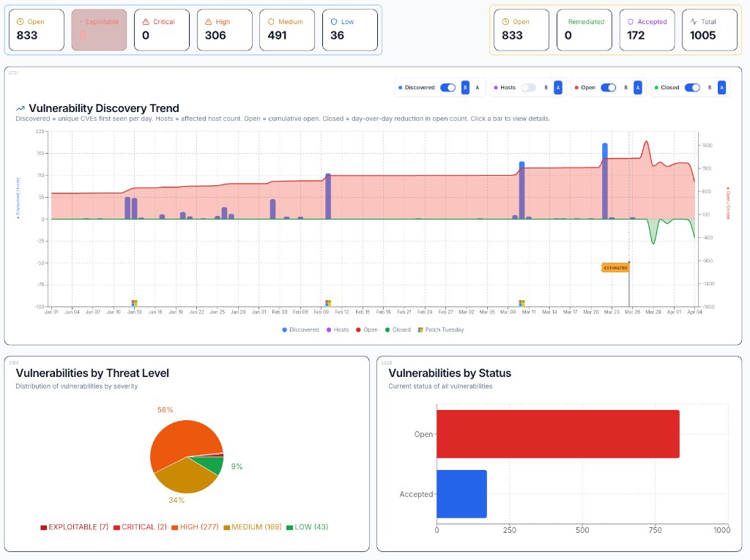Click the Low count 36
The image size is (750, 560).
(x=337, y=35)
